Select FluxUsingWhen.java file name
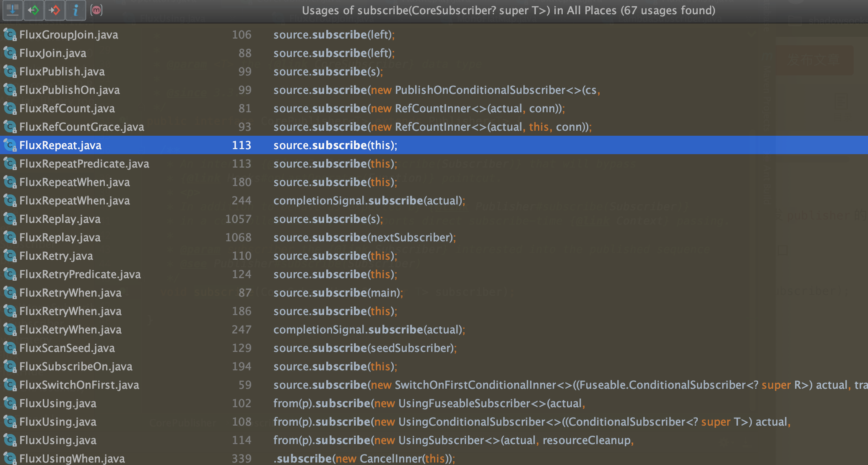868x465 pixels. coord(72,459)
